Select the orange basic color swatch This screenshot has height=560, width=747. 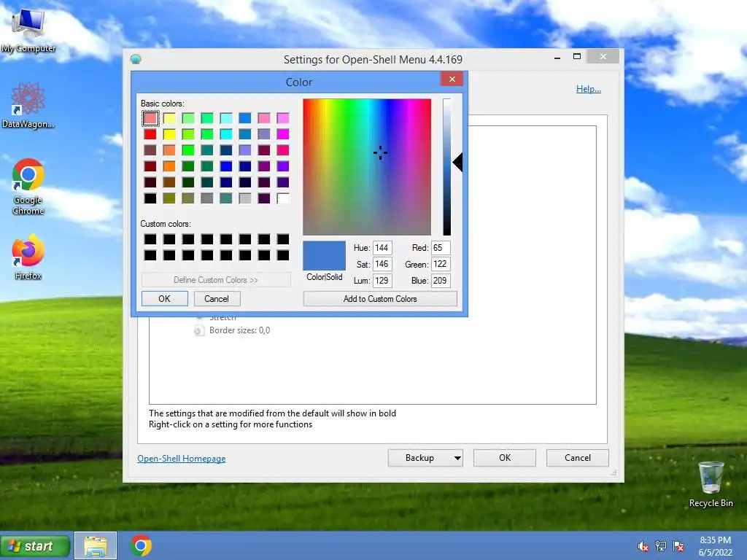(169, 166)
